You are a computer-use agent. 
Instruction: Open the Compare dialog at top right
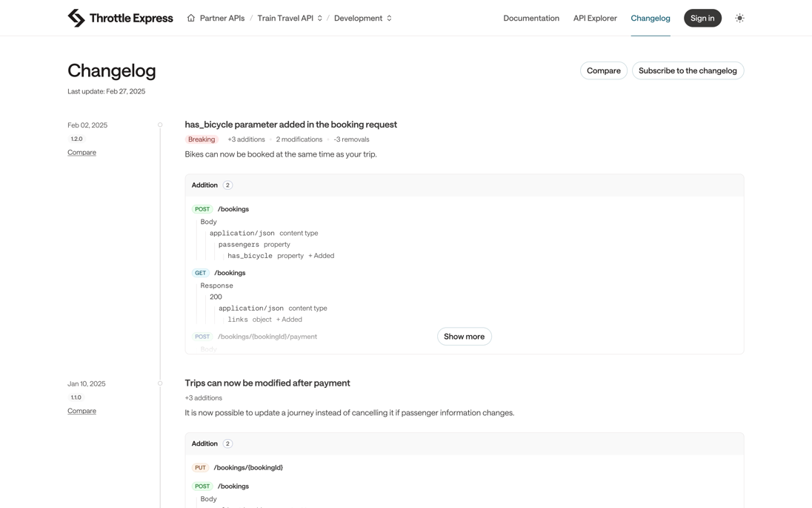(x=603, y=70)
